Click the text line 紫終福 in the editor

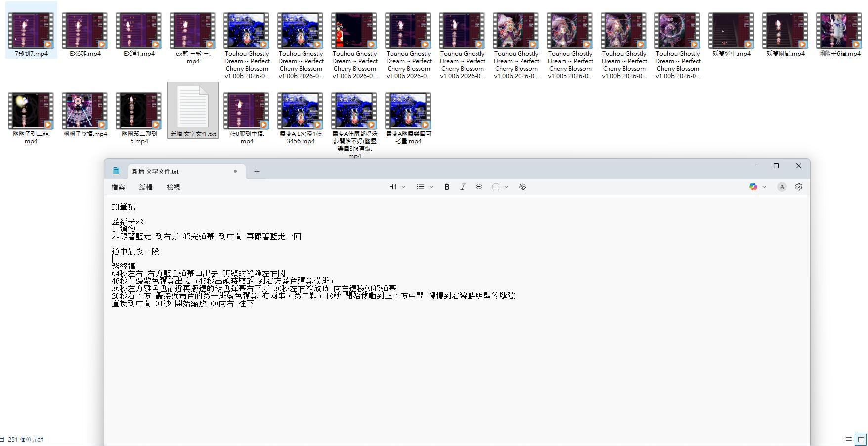pos(124,266)
